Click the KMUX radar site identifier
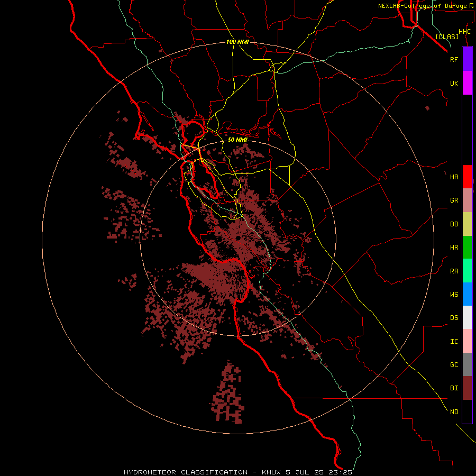Image resolution: width=476 pixels, height=476 pixels. [x=271, y=472]
